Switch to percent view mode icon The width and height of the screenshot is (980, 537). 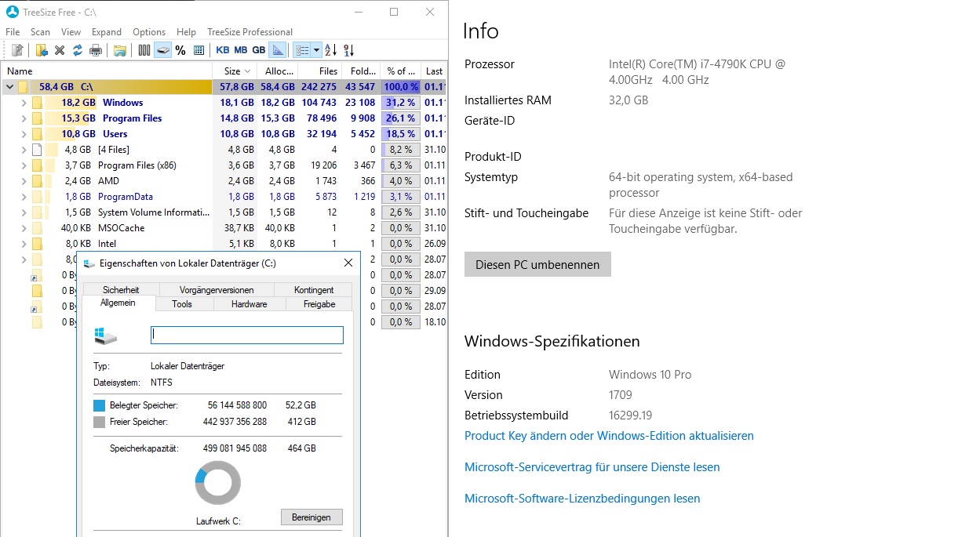[180, 50]
